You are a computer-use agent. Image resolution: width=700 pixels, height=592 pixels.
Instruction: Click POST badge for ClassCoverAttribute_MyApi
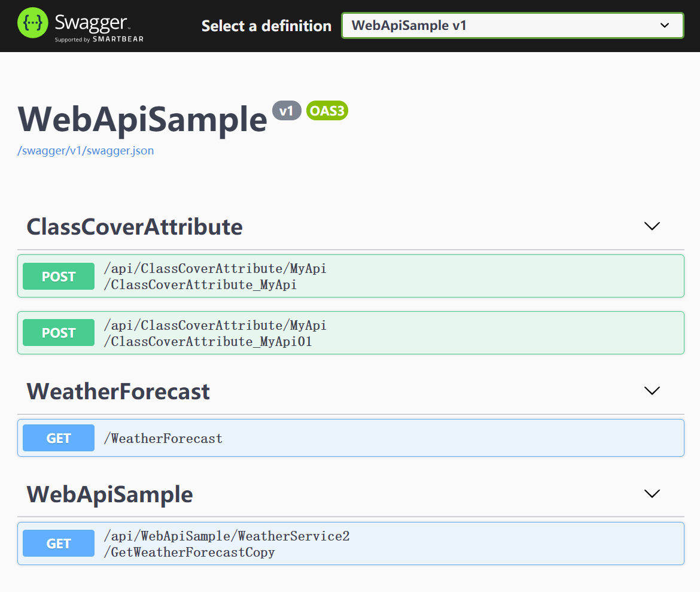click(x=59, y=276)
